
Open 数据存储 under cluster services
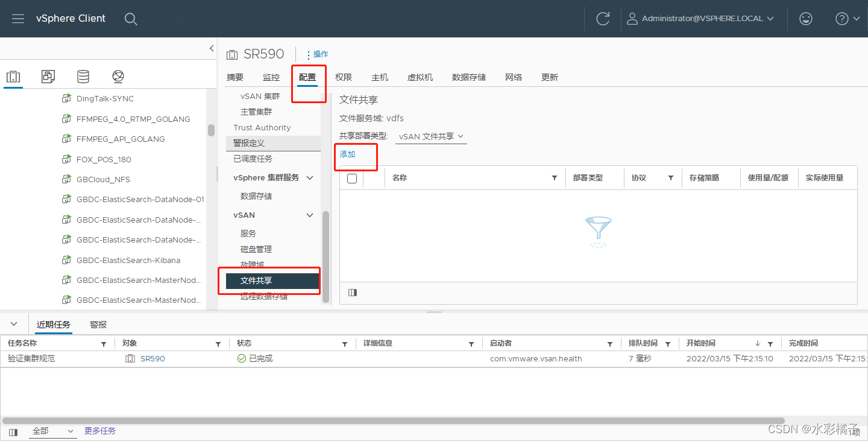pyautogui.click(x=256, y=196)
